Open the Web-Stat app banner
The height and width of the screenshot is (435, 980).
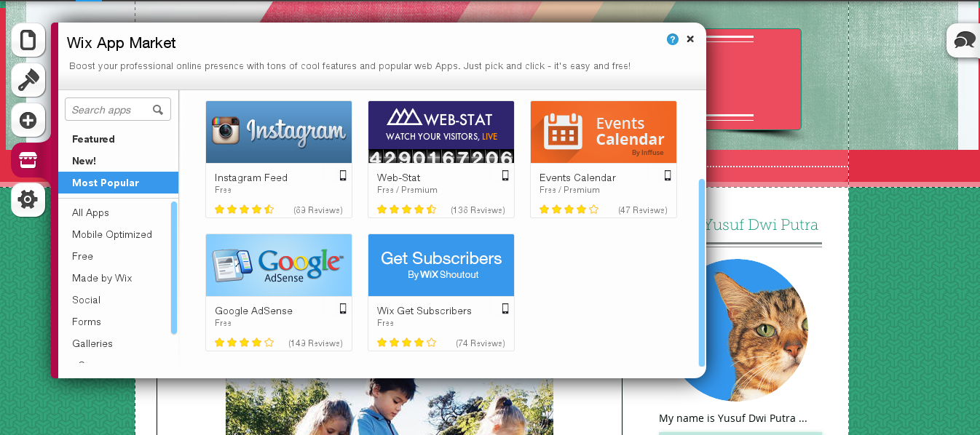[x=441, y=132]
